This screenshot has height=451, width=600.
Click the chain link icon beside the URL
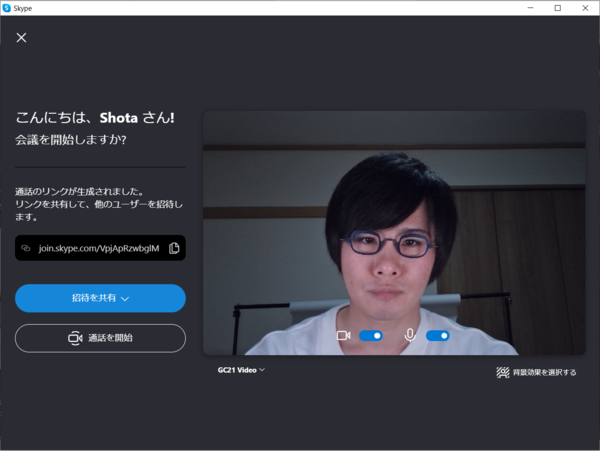point(26,248)
